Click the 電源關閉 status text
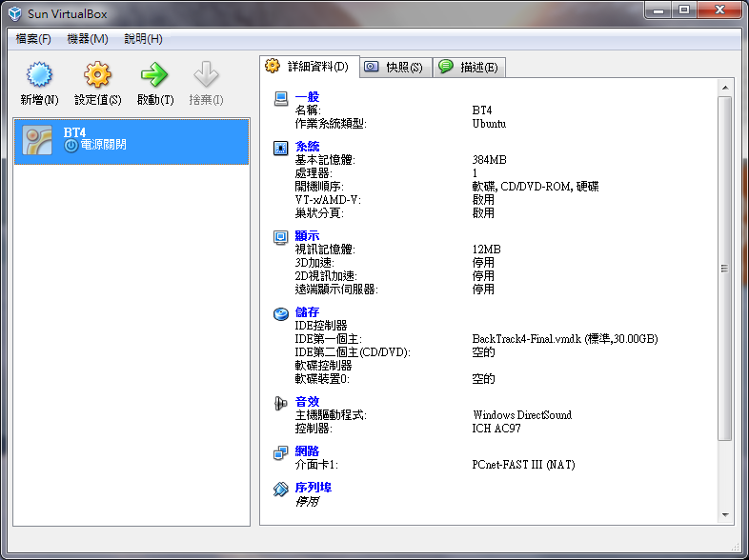Viewport: 749px width, 560px height. pyautogui.click(x=103, y=145)
